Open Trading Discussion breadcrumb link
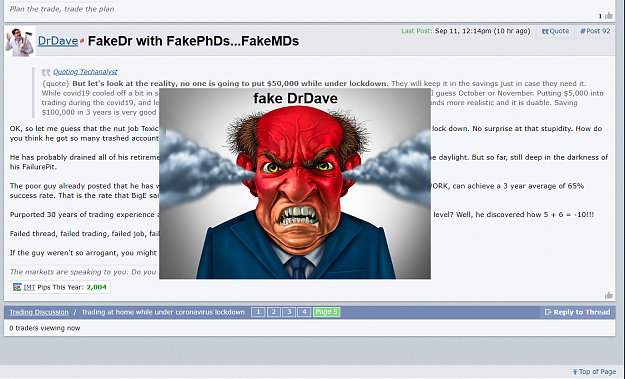Screen dimensions: 625x379 point(39,312)
